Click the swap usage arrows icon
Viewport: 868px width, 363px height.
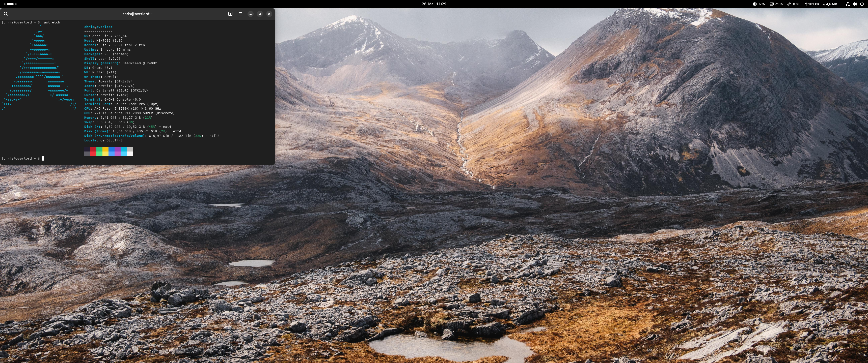789,4
